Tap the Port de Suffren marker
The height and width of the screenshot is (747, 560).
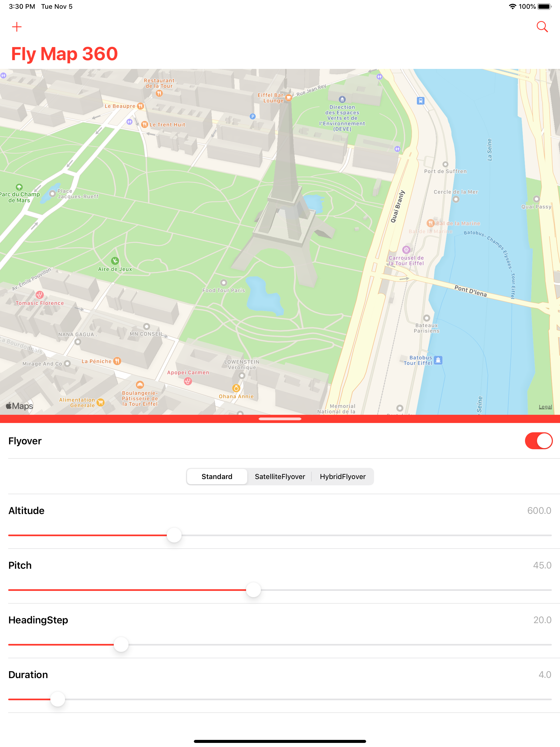point(445,164)
